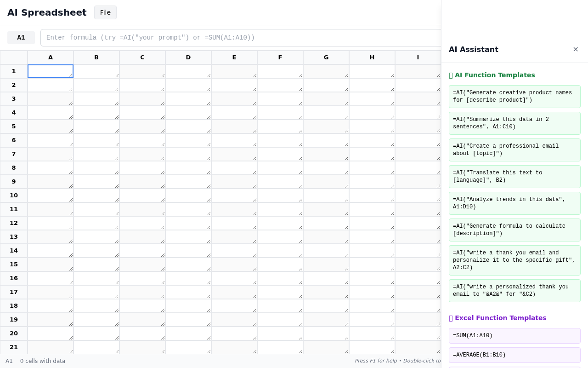The height and width of the screenshot is (368, 588).
Task: Pick the translate text AI template
Action: pos(514,177)
